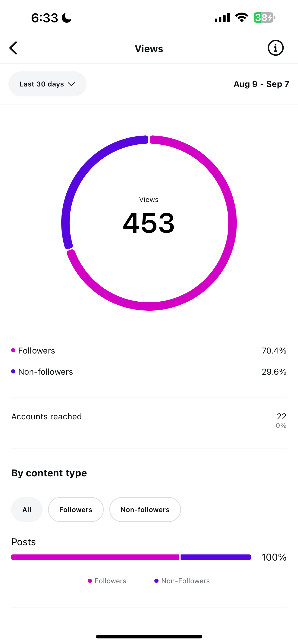
Task: Tap the home indicator bar
Action: (x=149, y=637)
